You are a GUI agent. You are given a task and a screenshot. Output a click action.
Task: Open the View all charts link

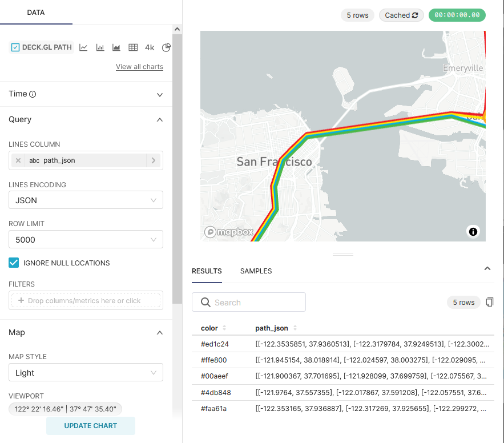(139, 67)
